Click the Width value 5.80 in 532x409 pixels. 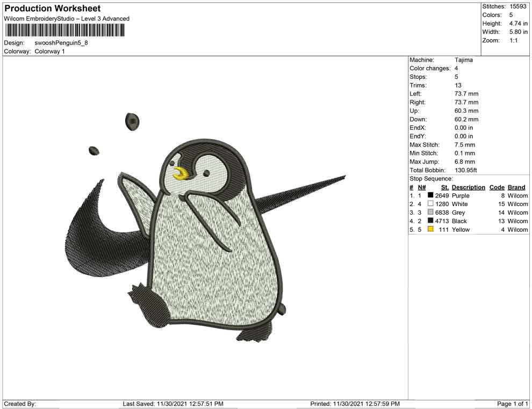pos(518,32)
